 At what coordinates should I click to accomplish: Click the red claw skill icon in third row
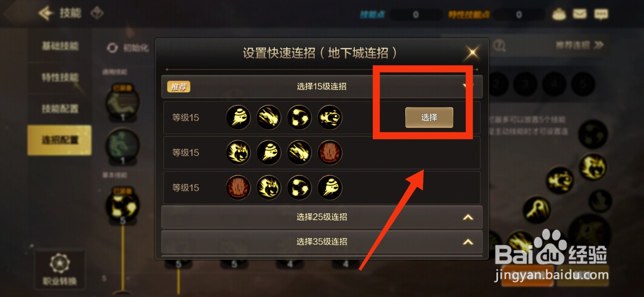click(238, 188)
